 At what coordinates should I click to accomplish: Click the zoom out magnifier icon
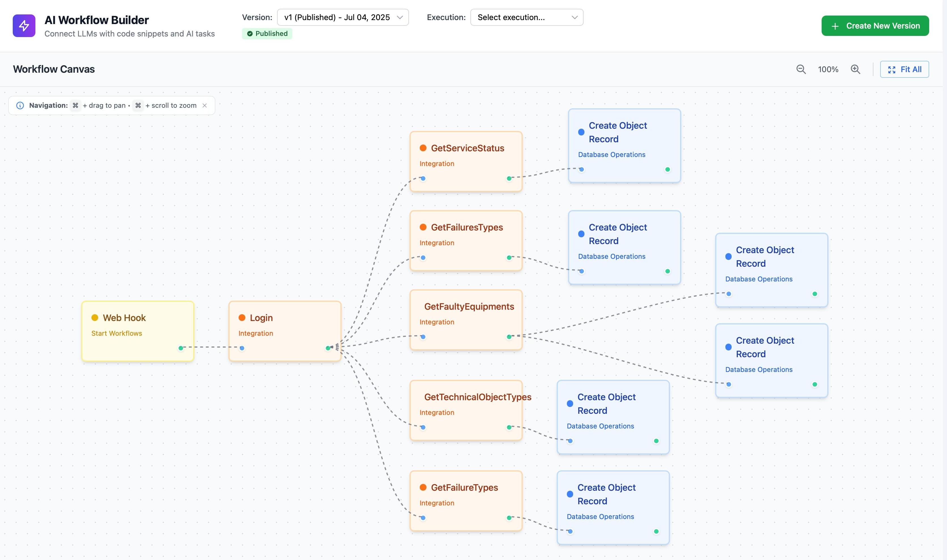click(x=801, y=69)
